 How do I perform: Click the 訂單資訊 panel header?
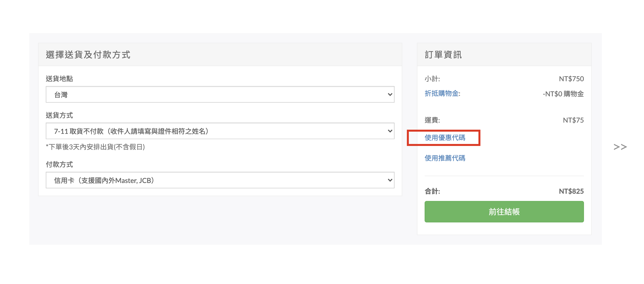coord(443,54)
